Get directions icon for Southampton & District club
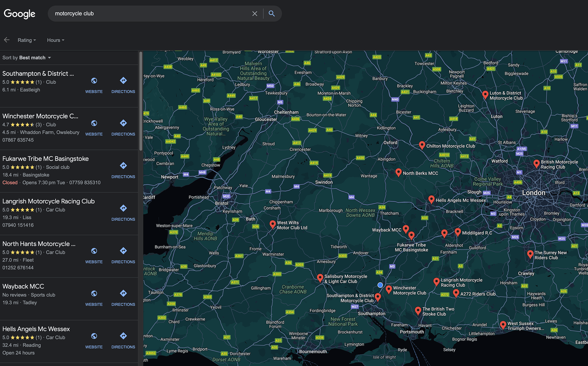The height and width of the screenshot is (366, 588). tap(123, 81)
